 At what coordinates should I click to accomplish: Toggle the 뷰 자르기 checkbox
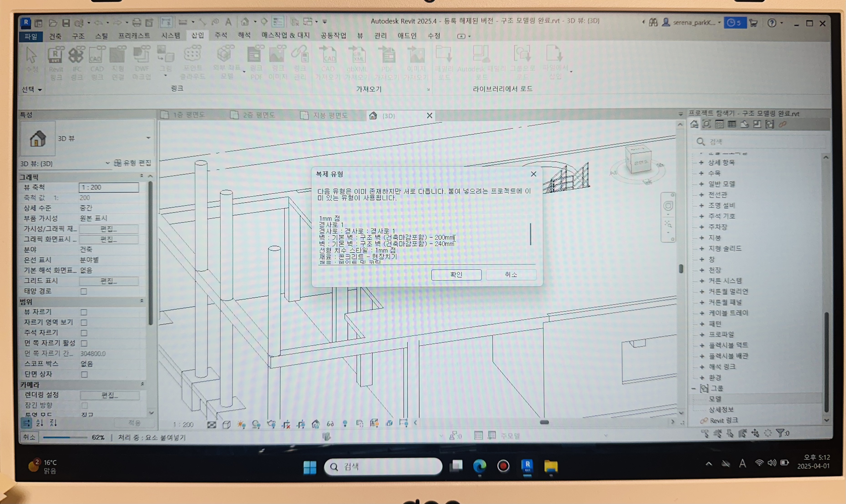(84, 312)
